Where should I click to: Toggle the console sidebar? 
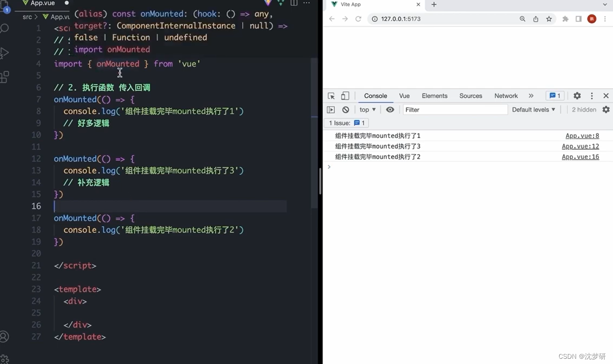331,110
